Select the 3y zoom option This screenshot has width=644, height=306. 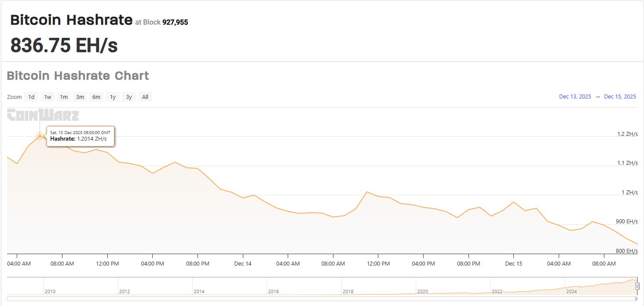tap(128, 97)
